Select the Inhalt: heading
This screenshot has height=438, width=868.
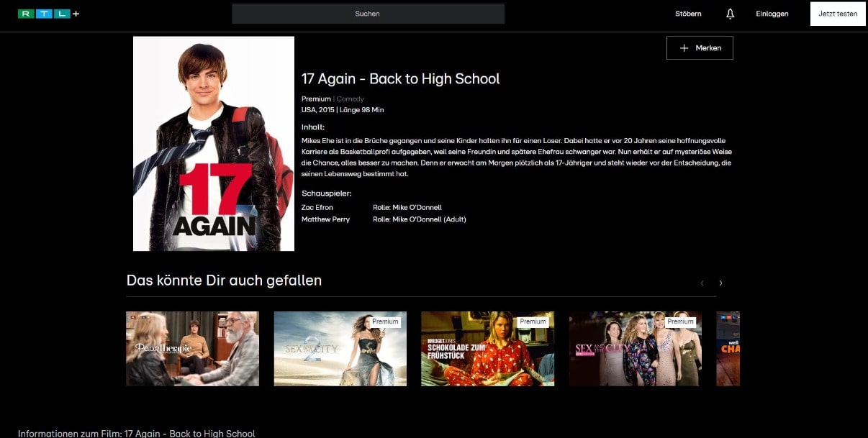click(x=313, y=127)
